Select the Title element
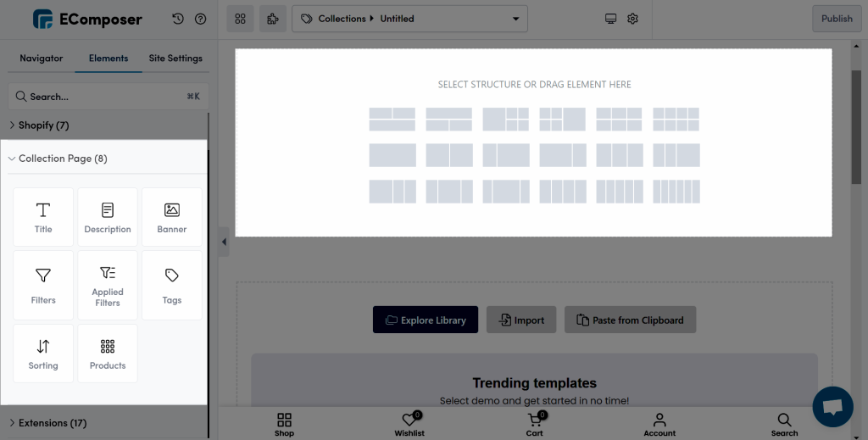868x440 pixels. [x=43, y=217]
